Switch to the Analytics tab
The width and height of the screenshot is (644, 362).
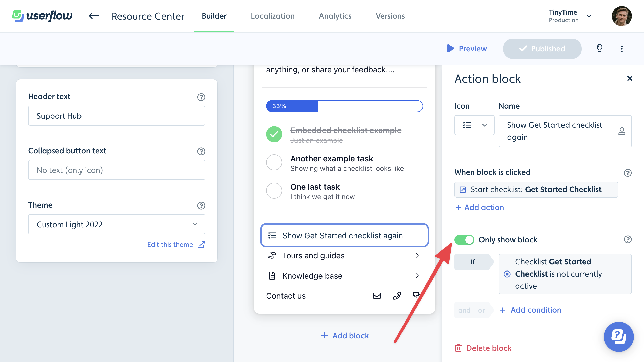pyautogui.click(x=335, y=16)
